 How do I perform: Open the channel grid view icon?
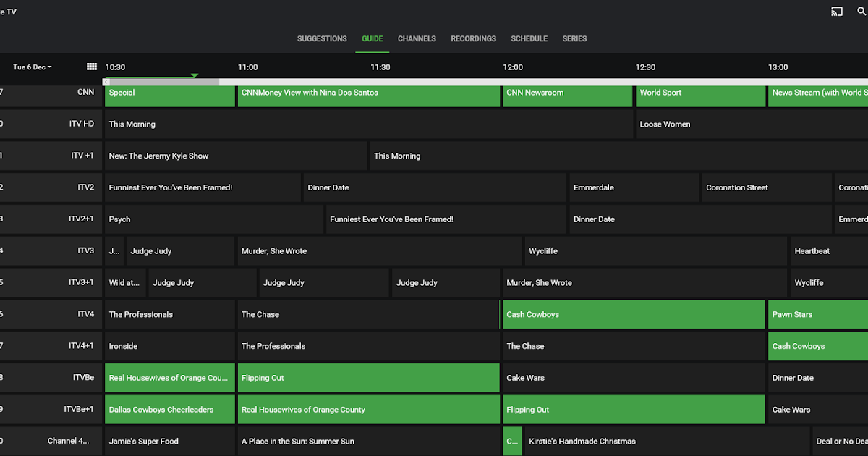[92, 67]
